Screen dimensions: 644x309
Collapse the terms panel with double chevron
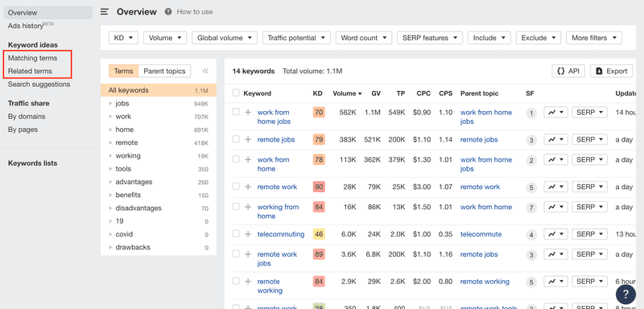click(205, 71)
